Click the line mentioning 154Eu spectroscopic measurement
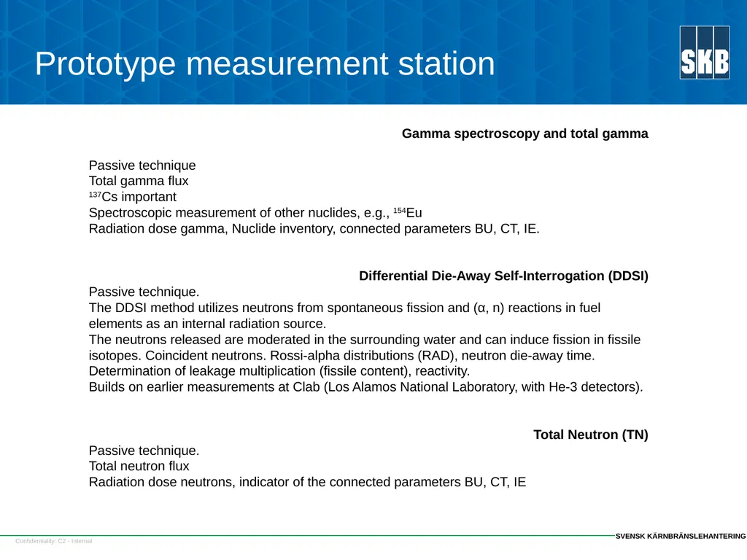The image size is (747, 560). [255, 212]
